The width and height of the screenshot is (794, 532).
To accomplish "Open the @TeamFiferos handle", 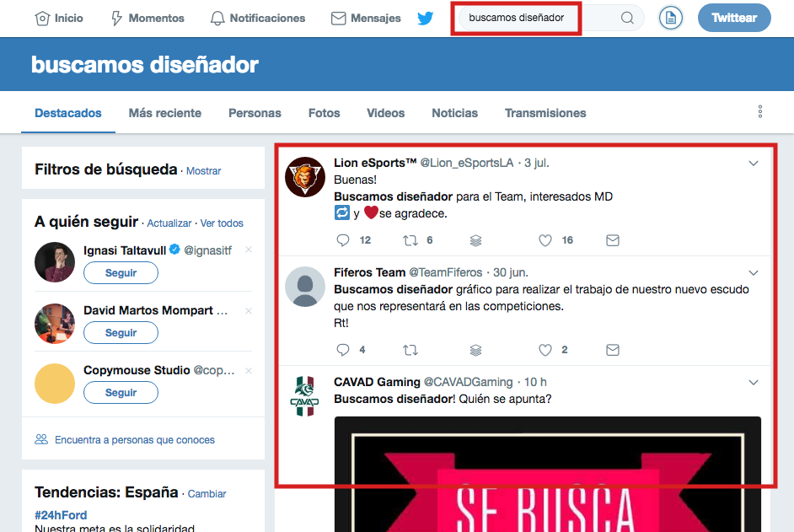I will click(x=446, y=272).
